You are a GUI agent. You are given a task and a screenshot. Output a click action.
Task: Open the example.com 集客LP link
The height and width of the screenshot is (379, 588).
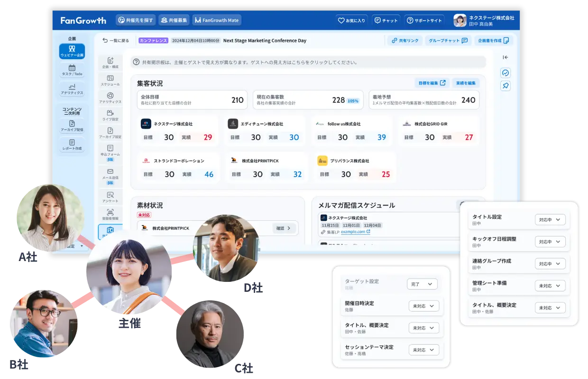click(355, 232)
